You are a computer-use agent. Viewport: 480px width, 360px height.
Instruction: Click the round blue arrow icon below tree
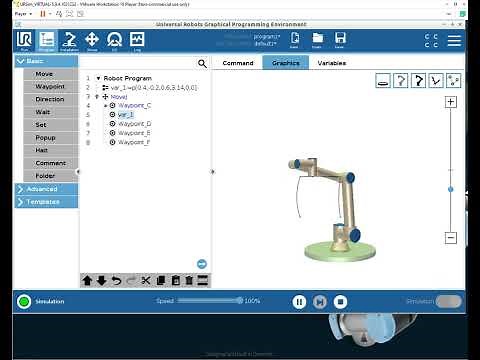click(x=202, y=264)
